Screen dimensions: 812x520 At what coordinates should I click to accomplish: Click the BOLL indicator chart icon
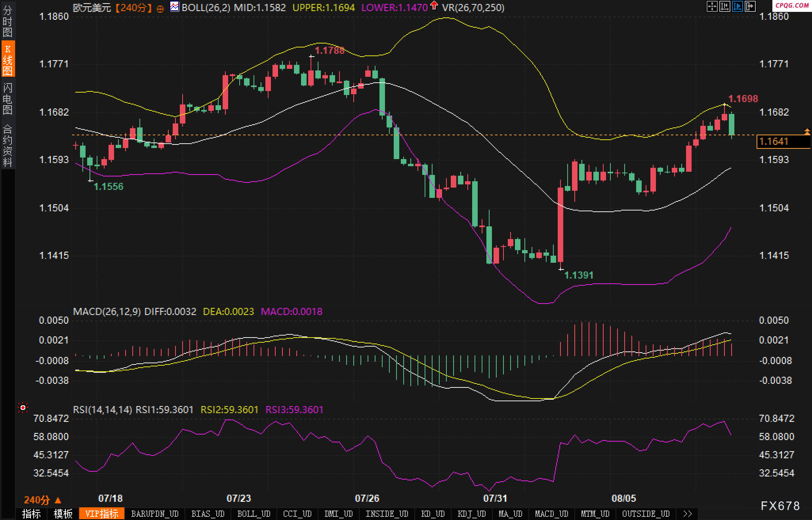(x=174, y=7)
